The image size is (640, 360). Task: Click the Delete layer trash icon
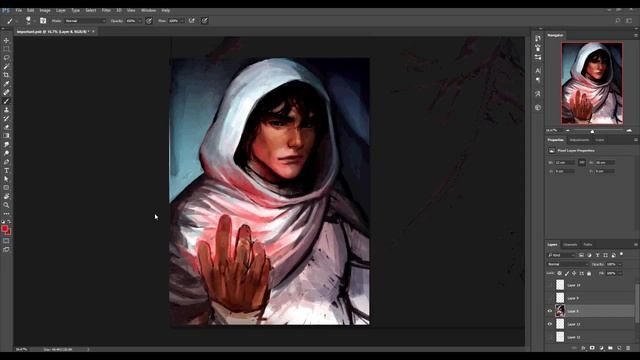click(628, 348)
